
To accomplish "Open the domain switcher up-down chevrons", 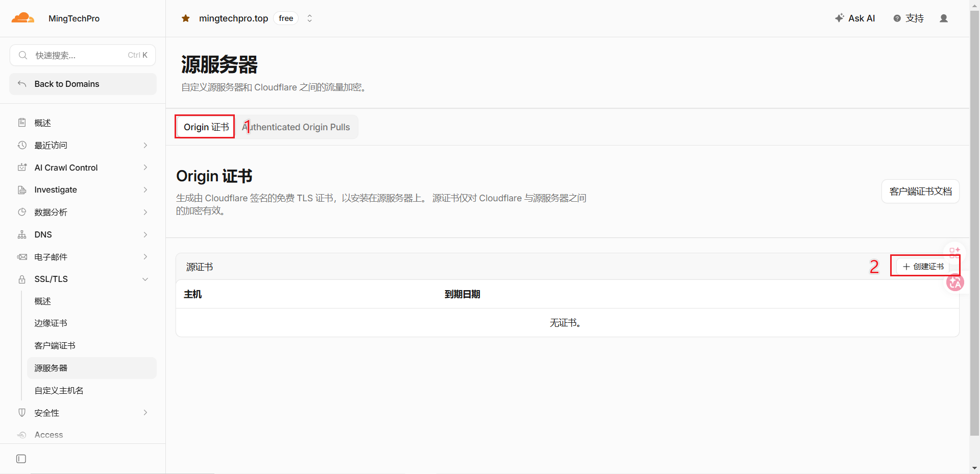I will pyautogui.click(x=309, y=18).
